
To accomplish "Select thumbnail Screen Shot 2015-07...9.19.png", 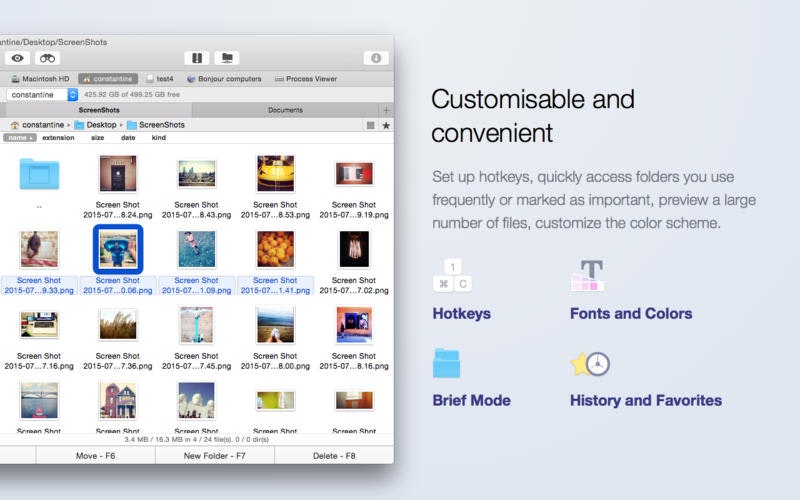I will click(x=354, y=173).
